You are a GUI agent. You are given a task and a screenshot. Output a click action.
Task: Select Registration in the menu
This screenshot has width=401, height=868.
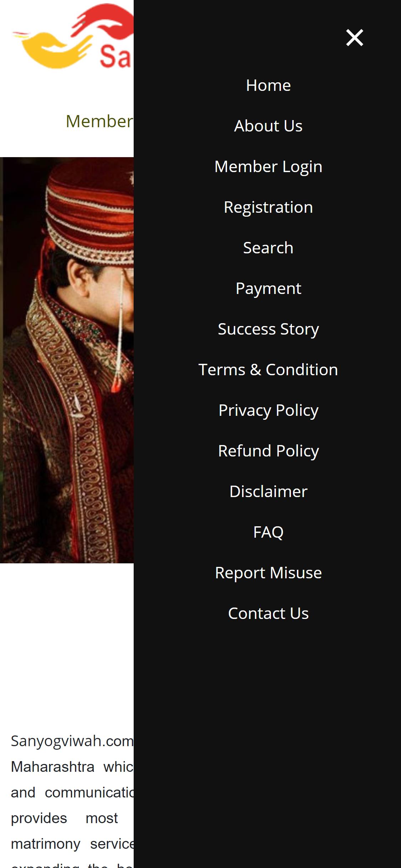pyautogui.click(x=268, y=207)
